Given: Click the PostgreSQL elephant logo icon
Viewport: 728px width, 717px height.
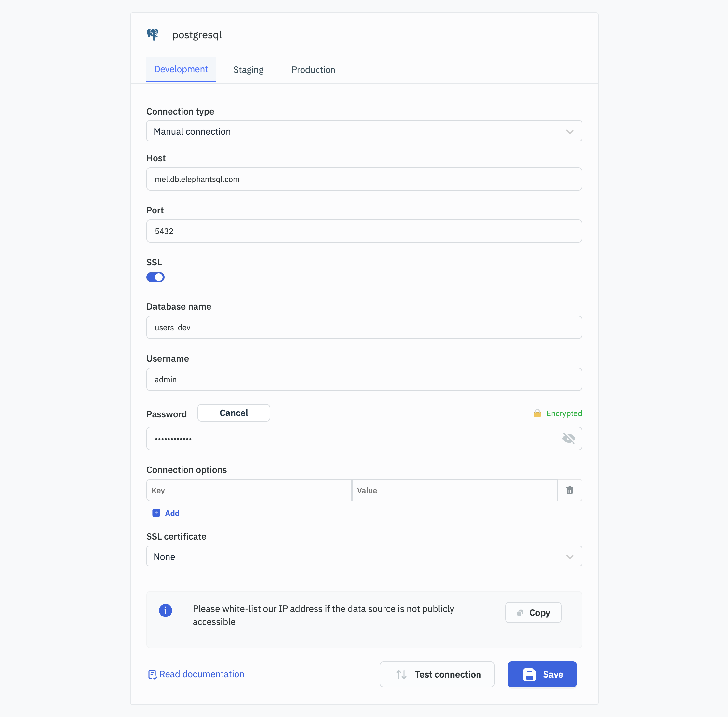Looking at the screenshot, I should (153, 35).
